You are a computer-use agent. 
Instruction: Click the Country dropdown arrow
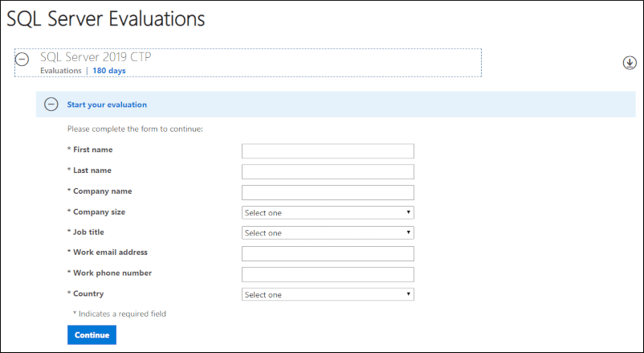click(x=408, y=294)
